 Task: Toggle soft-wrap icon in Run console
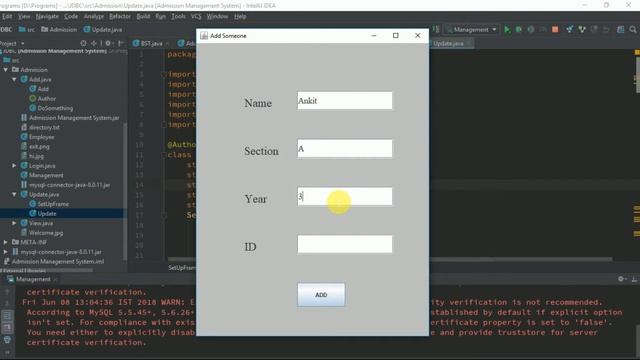(7, 316)
